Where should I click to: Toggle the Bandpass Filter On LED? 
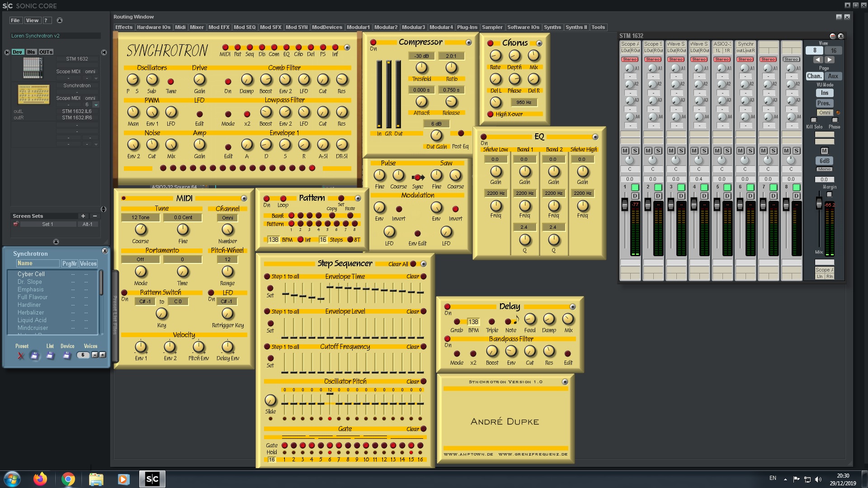coord(447,339)
